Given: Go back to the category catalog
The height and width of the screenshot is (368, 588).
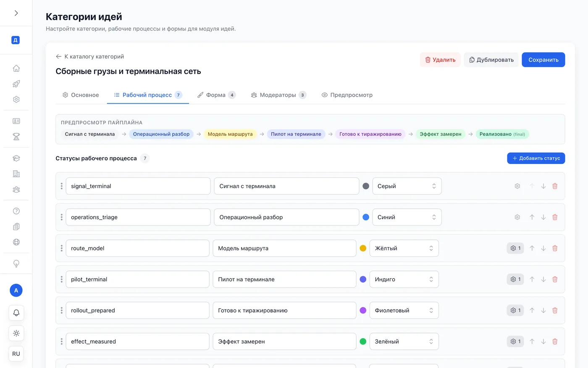Looking at the screenshot, I should point(90,56).
